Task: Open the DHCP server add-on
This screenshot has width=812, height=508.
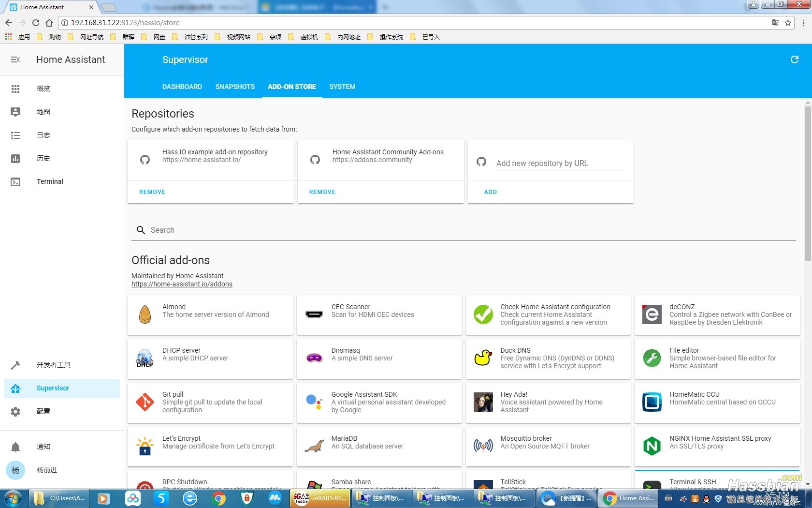Action: [210, 359]
